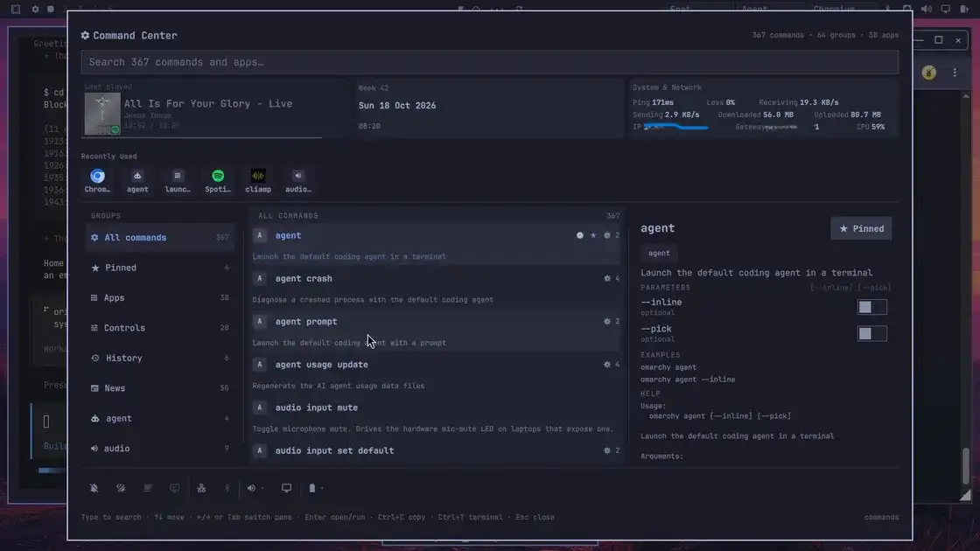Select the All commands group
The height and width of the screenshot is (551, 980).
160,237
